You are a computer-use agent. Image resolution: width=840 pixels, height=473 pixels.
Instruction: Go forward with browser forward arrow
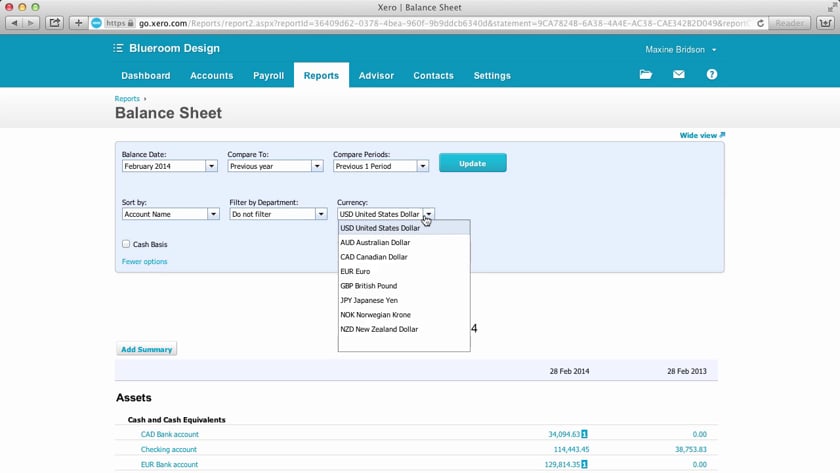coord(31,23)
